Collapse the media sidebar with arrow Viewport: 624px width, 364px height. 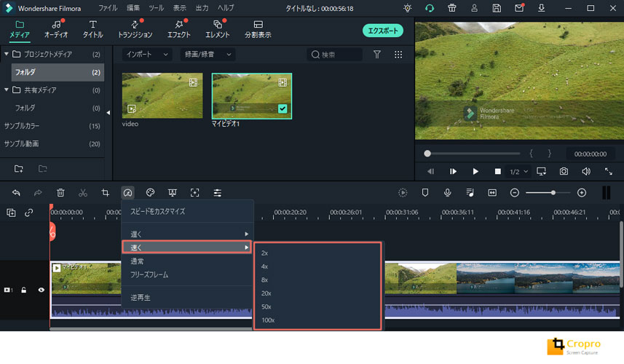pyautogui.click(x=108, y=113)
